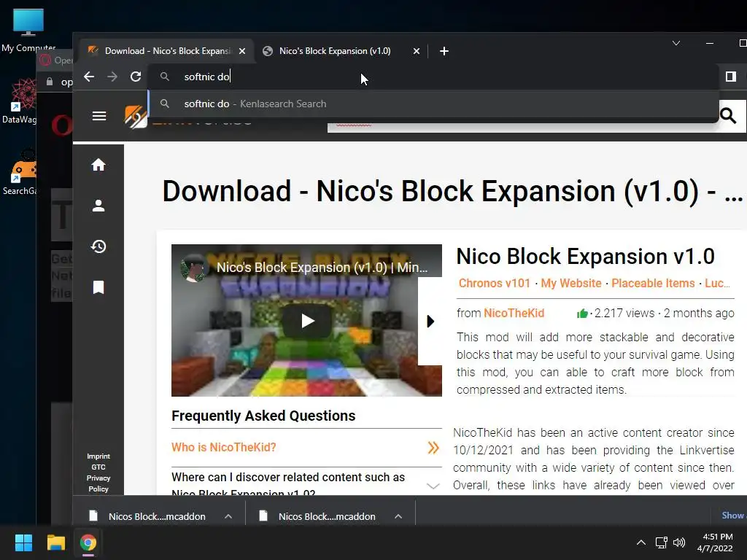
Task: Select the 'softnic do - Kenlasearch Search' suggestion
Action: coord(433,104)
